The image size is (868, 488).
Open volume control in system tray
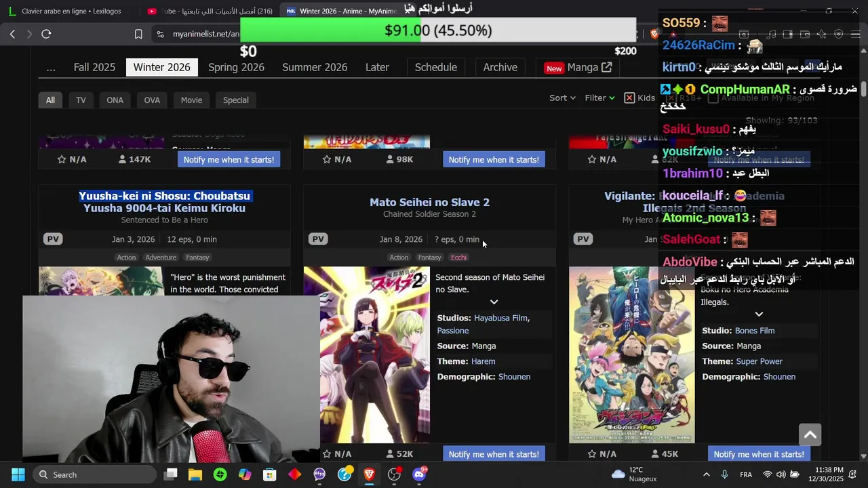coord(781,474)
